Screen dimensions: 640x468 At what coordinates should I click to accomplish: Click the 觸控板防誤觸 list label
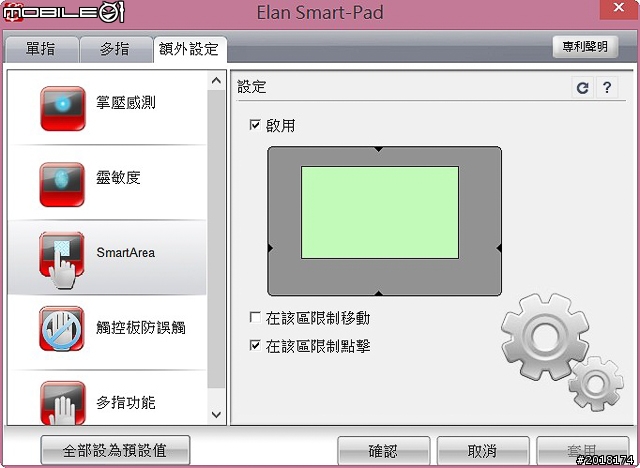point(141,327)
